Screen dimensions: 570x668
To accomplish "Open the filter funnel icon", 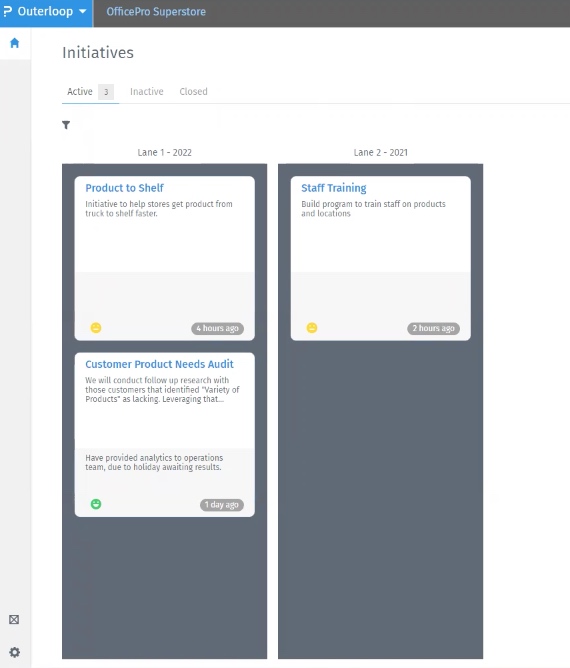I will pos(66,125).
